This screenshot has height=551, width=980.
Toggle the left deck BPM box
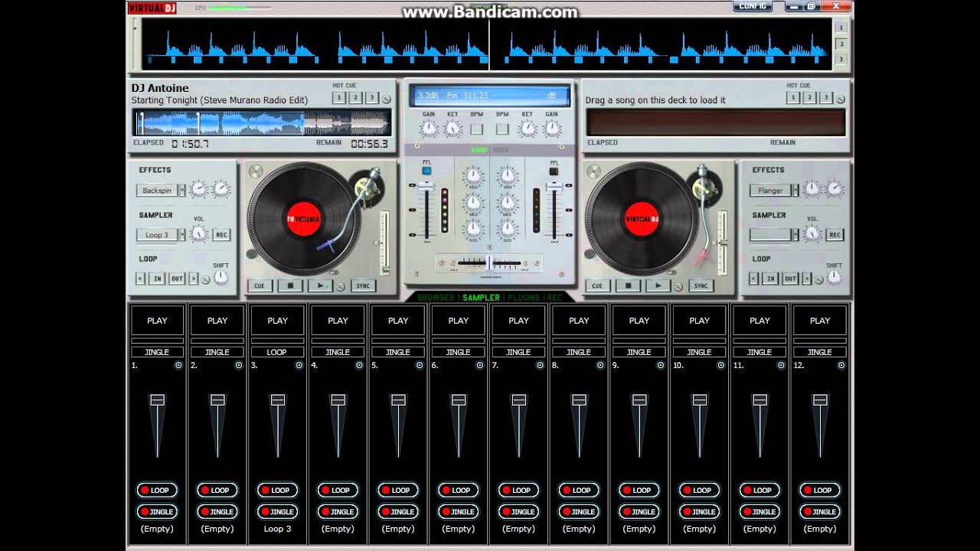pos(476,129)
